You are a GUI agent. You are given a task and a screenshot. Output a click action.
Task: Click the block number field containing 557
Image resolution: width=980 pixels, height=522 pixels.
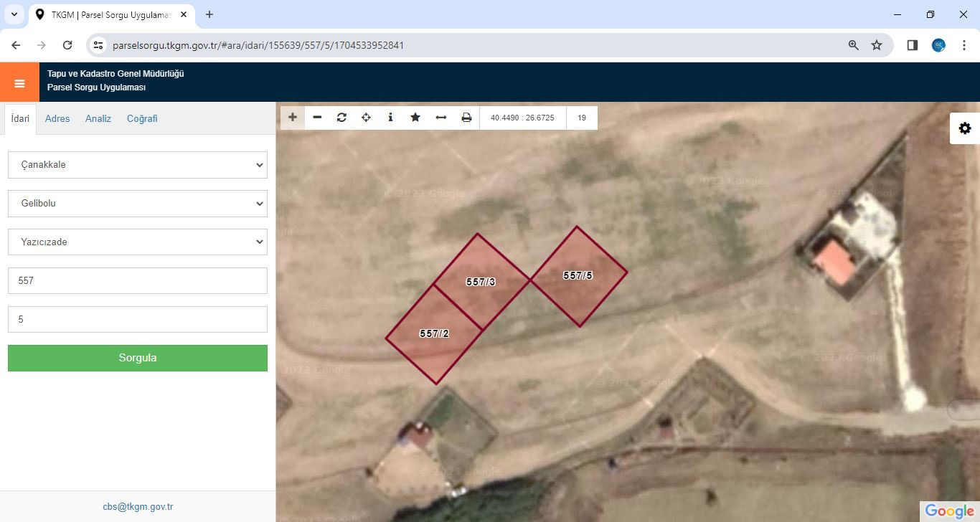(x=138, y=281)
